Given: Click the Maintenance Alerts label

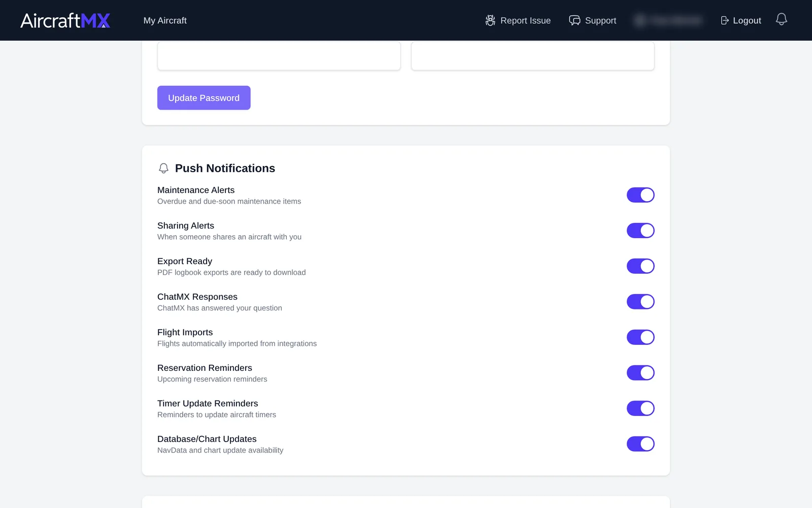Looking at the screenshot, I should point(196,190).
